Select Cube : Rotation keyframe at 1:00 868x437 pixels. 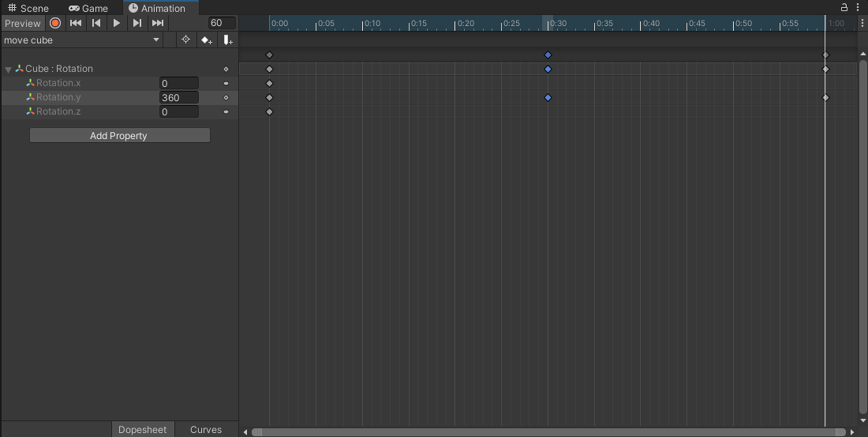pyautogui.click(x=826, y=69)
